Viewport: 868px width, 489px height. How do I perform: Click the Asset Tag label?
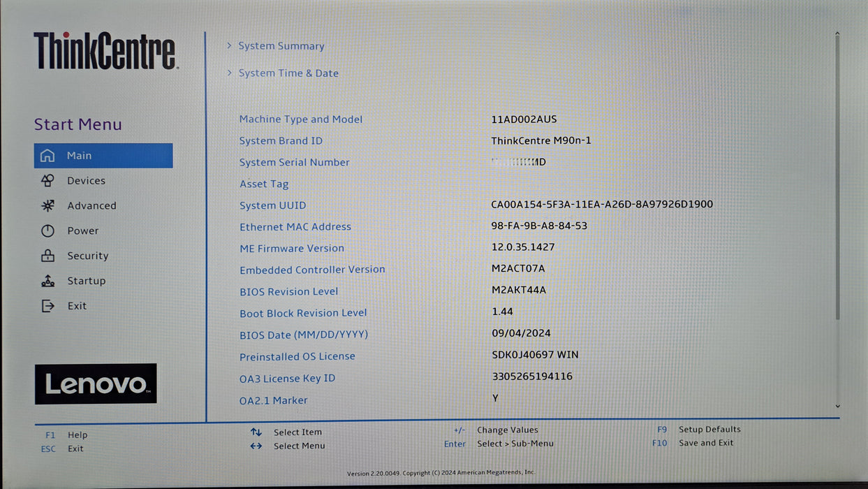tap(264, 184)
